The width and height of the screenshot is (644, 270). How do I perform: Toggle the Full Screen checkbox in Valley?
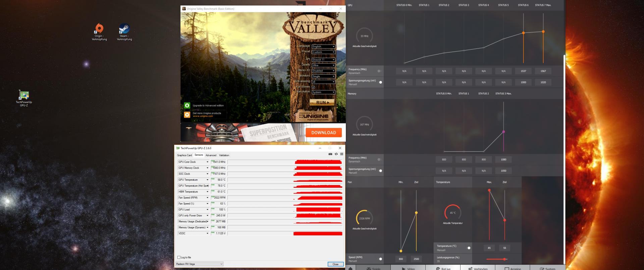coord(313,87)
